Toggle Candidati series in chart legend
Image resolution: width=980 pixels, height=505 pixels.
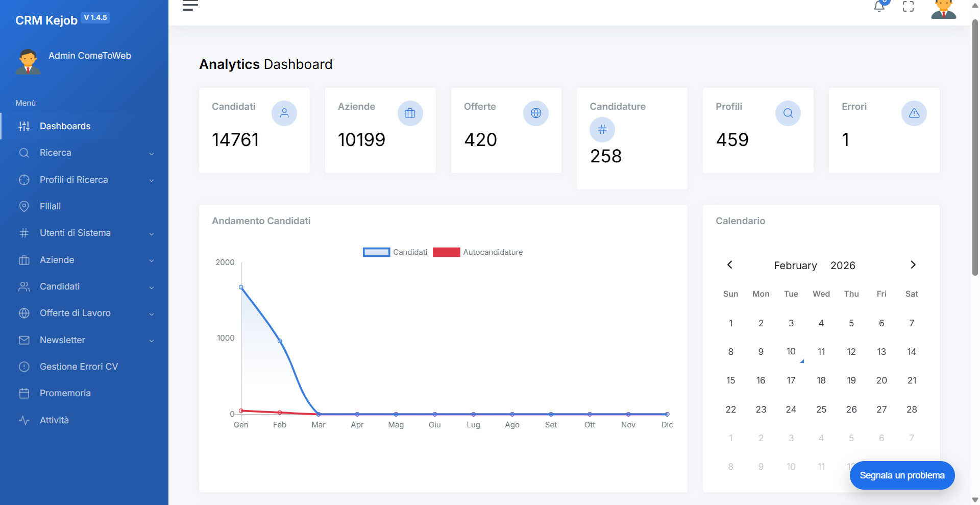tap(395, 252)
